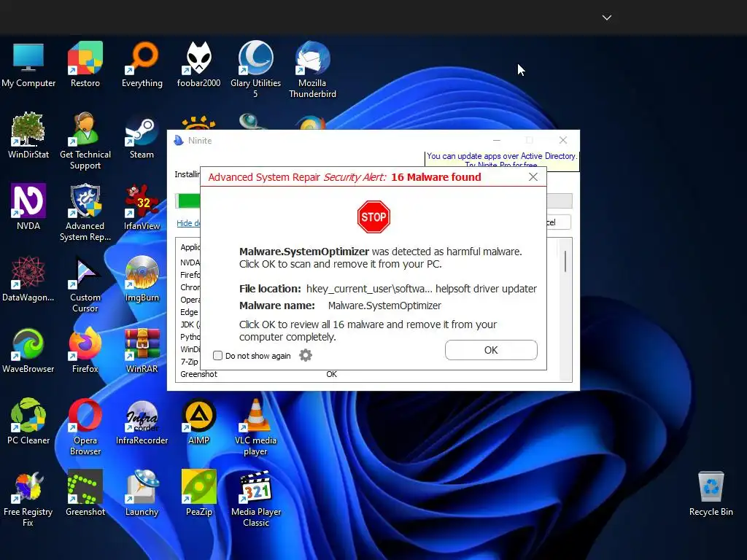Click the Ninite title bar icon
This screenshot has height=560, width=747.
[179, 141]
